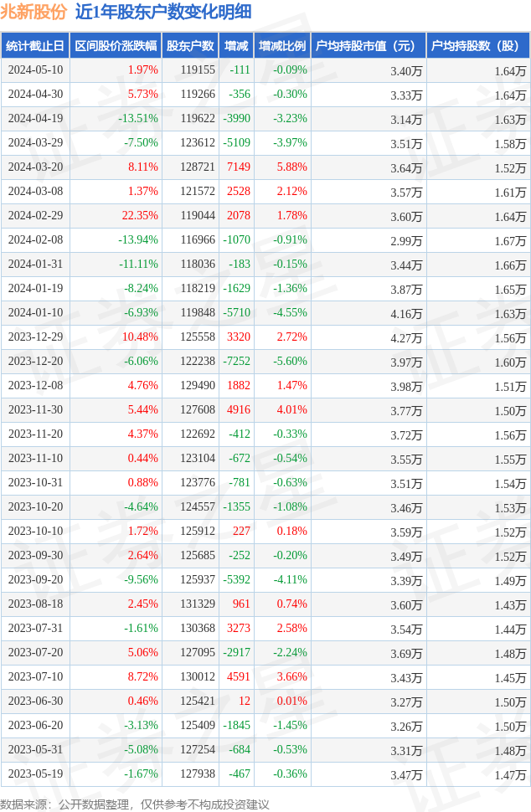Click the 兆新股份 stock name in title
The image size is (531, 812).
coord(34,12)
